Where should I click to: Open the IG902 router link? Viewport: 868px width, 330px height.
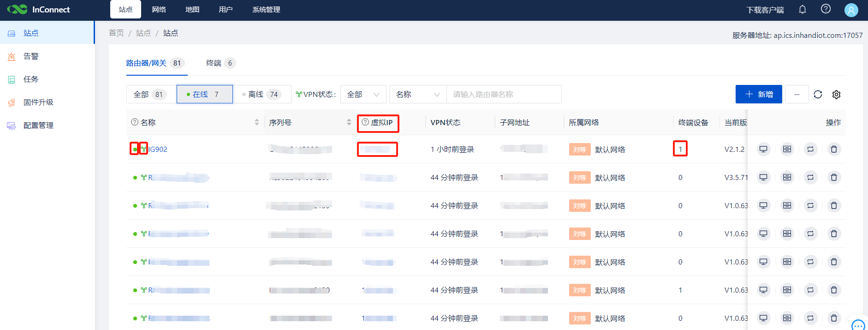pyautogui.click(x=158, y=149)
